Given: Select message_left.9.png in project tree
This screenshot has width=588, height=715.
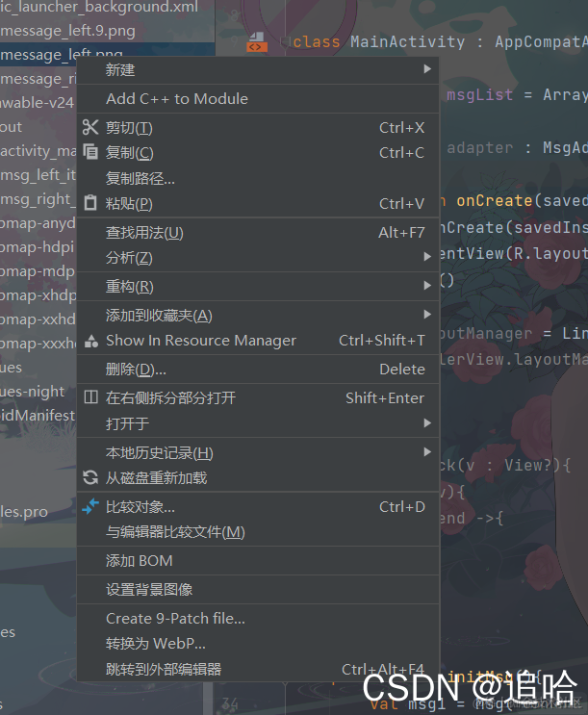Looking at the screenshot, I should (x=67, y=31).
